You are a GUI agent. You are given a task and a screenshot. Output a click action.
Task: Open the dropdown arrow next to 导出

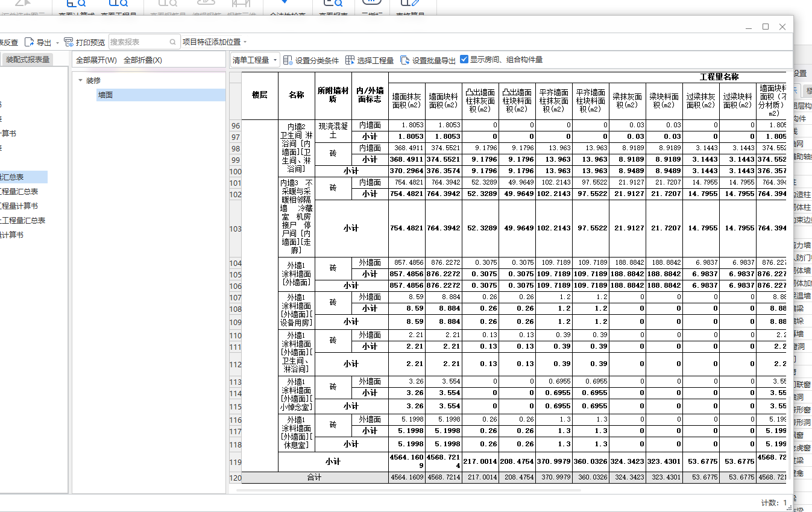click(57, 42)
